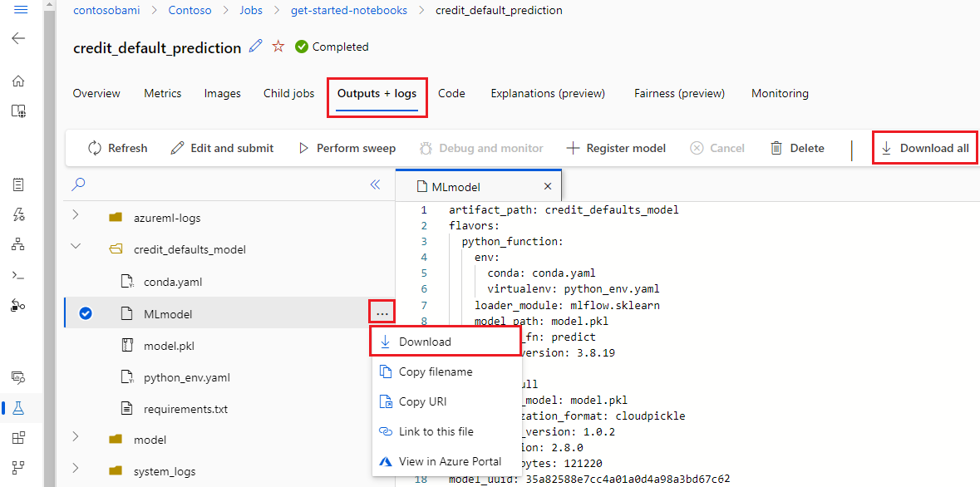Star credit_default_prediction as a favorite
The width and height of the screenshot is (980, 487).
click(x=278, y=47)
